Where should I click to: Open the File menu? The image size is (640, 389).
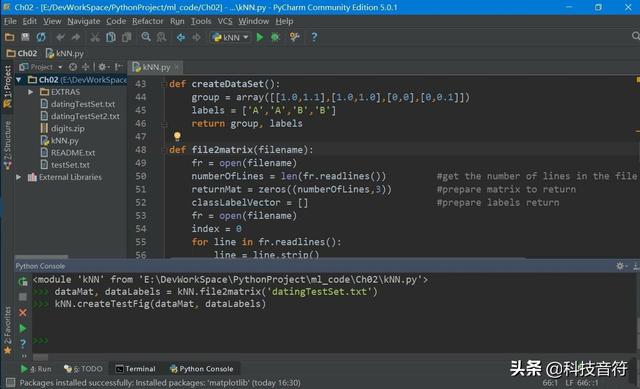10,21
